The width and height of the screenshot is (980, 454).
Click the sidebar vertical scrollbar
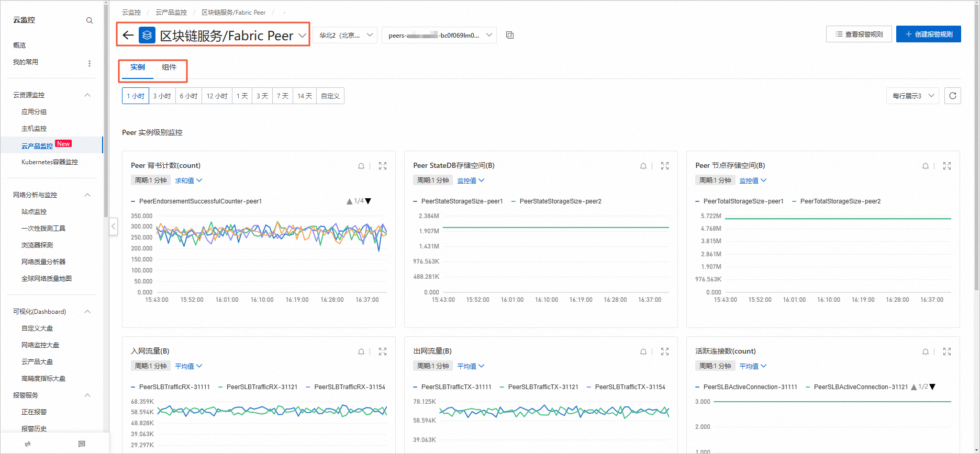click(106, 110)
